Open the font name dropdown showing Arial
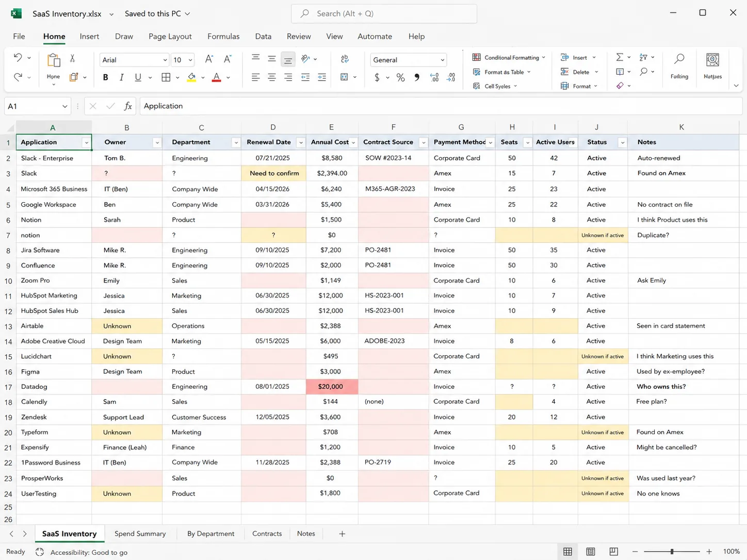The height and width of the screenshot is (560, 747). click(165, 60)
